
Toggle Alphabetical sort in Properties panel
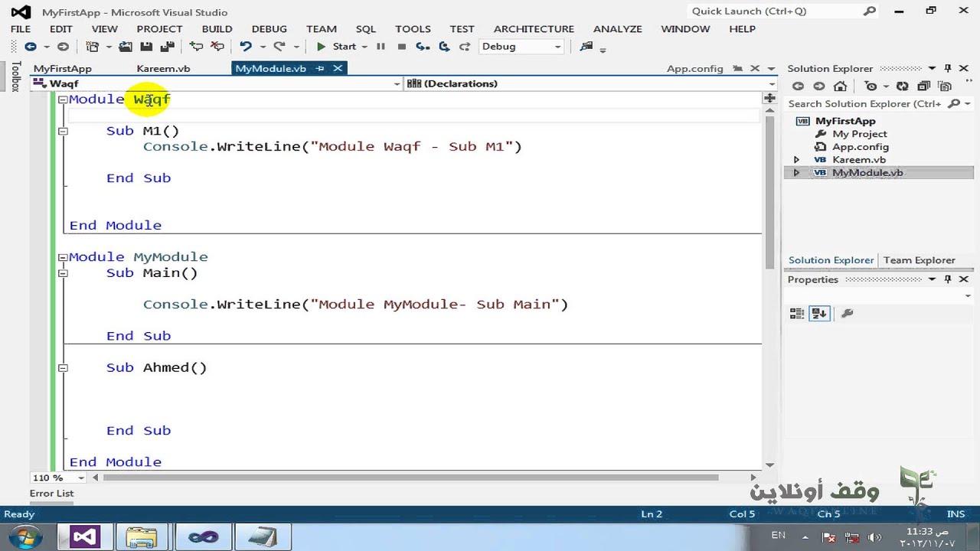(x=819, y=313)
